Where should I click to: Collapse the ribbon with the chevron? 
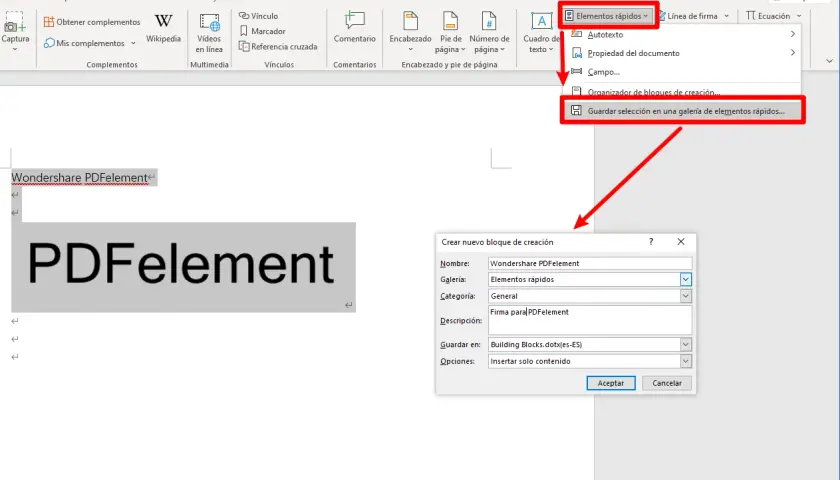tap(829, 61)
